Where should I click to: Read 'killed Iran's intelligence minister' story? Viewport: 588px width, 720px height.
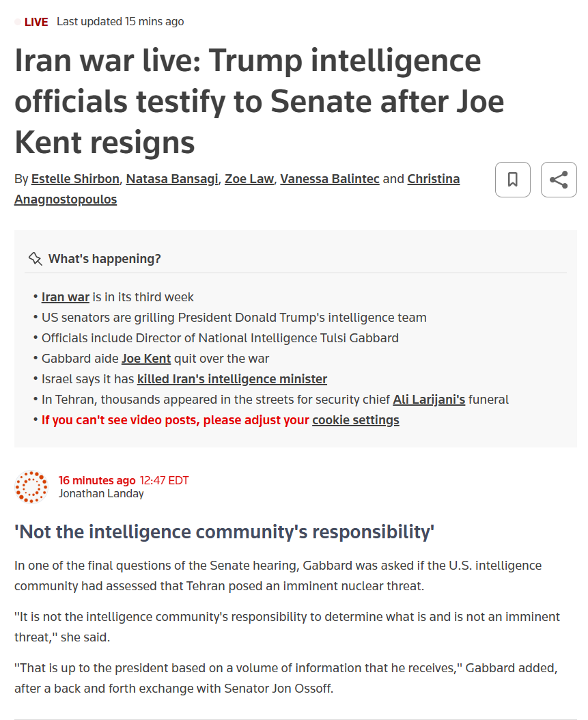(x=232, y=379)
